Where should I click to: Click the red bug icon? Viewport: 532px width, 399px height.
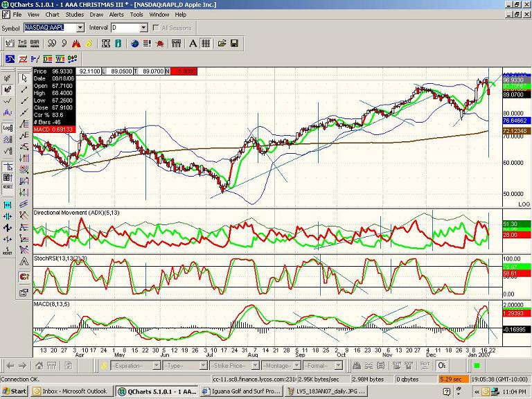[x=159, y=44]
